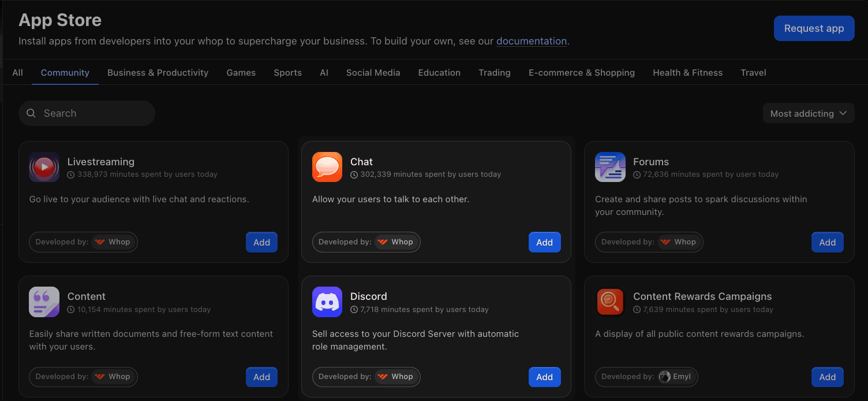868x401 pixels.
Task: Switch to the Trading tab
Action: (x=495, y=73)
